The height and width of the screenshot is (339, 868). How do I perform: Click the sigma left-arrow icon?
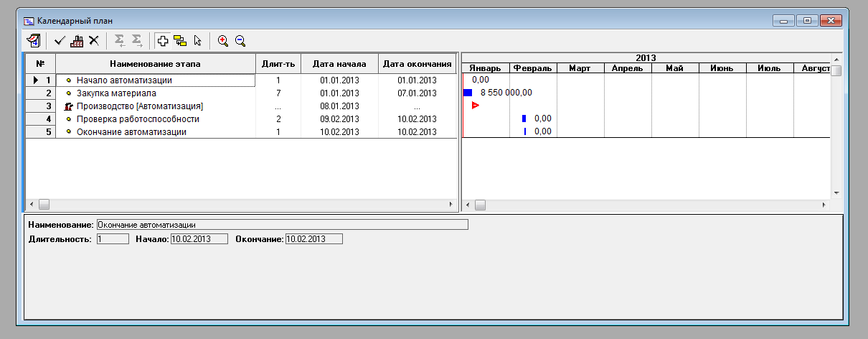coord(120,41)
